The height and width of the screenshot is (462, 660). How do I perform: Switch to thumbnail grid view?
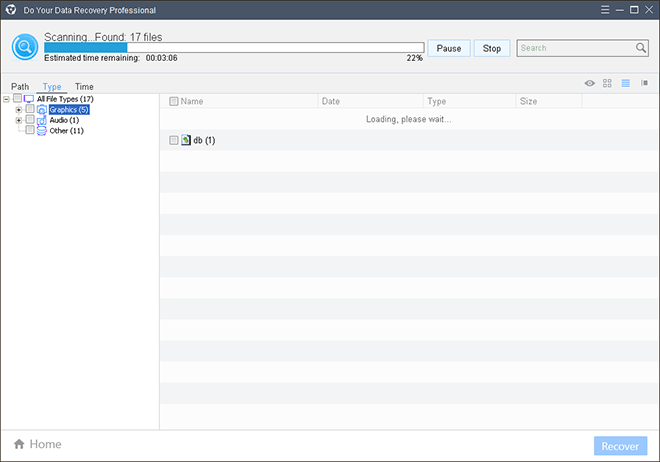click(x=607, y=83)
